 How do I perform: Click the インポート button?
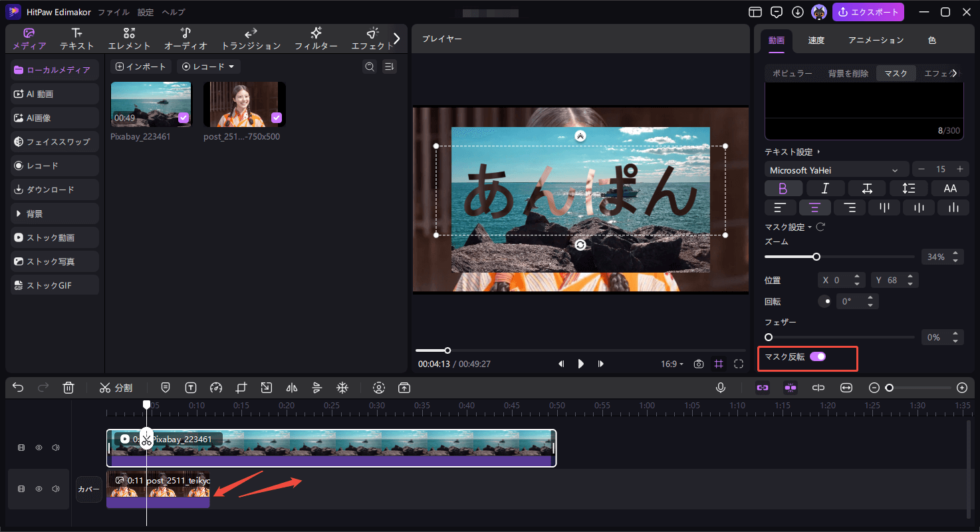click(x=141, y=66)
